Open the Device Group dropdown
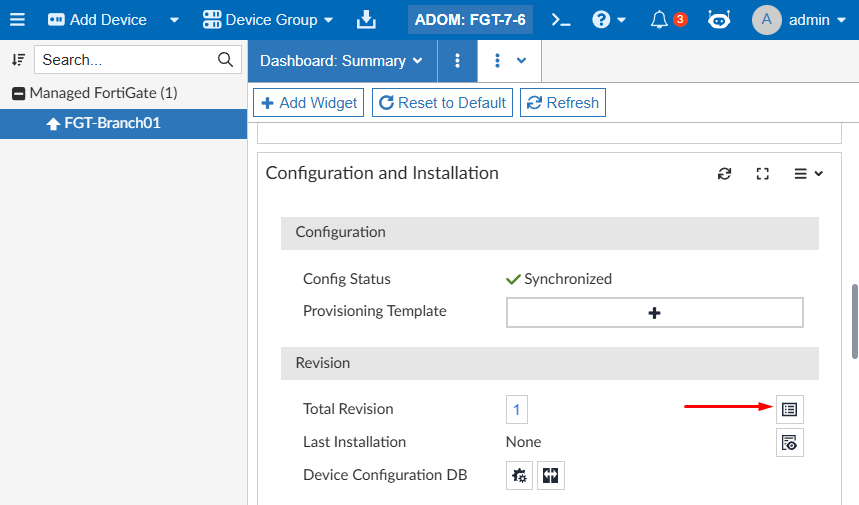 click(267, 20)
